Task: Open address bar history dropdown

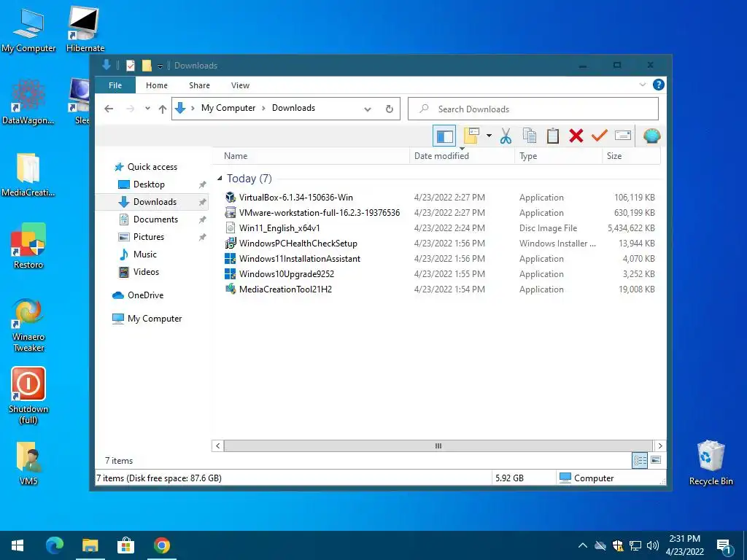Action: (x=368, y=109)
